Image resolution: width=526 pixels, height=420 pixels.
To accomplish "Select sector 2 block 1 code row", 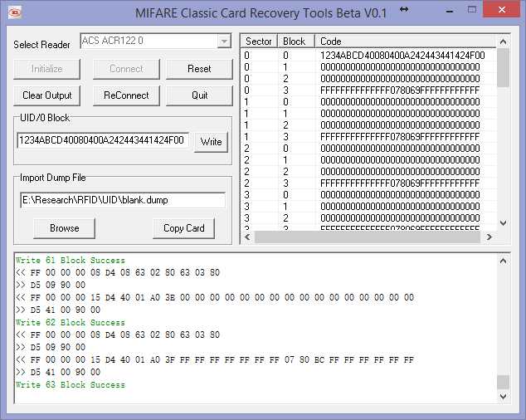I will point(368,160).
